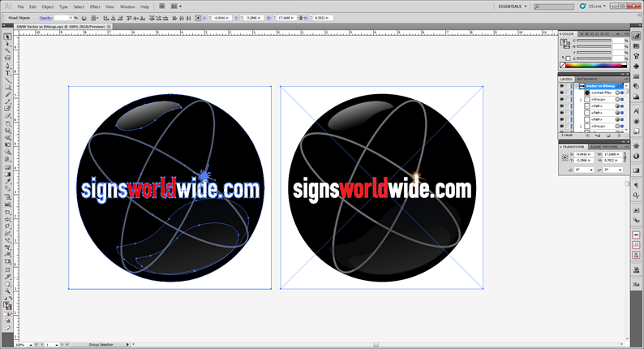Select the Lasso tool

[x=7, y=58]
